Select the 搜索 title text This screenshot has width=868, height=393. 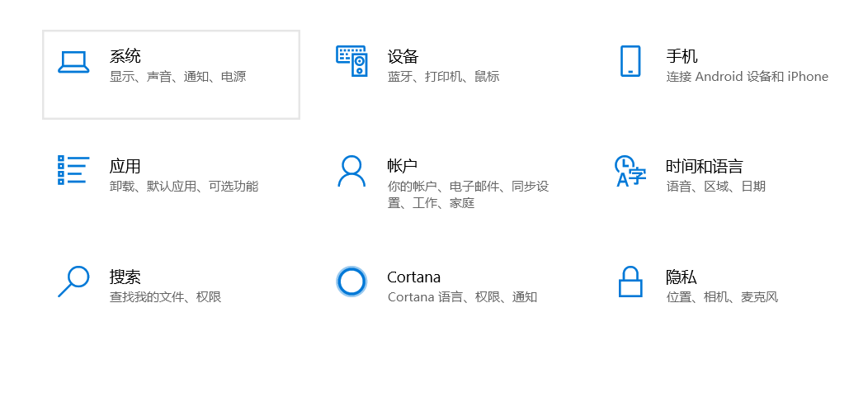click(125, 277)
